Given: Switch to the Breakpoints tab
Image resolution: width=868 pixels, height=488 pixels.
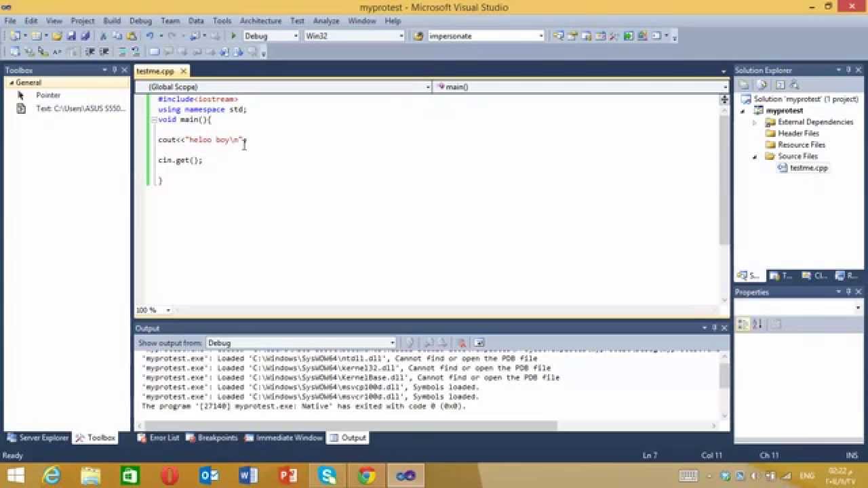Looking at the screenshot, I should pyautogui.click(x=212, y=438).
